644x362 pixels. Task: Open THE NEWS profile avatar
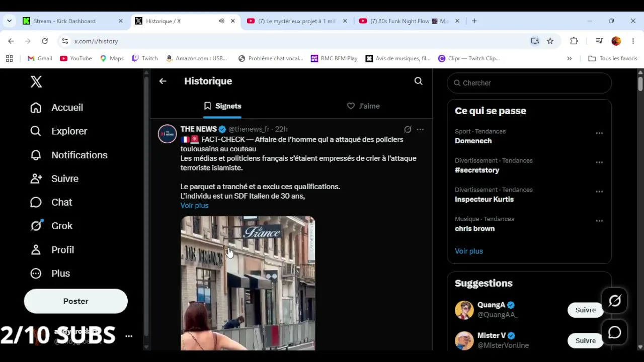(168, 134)
